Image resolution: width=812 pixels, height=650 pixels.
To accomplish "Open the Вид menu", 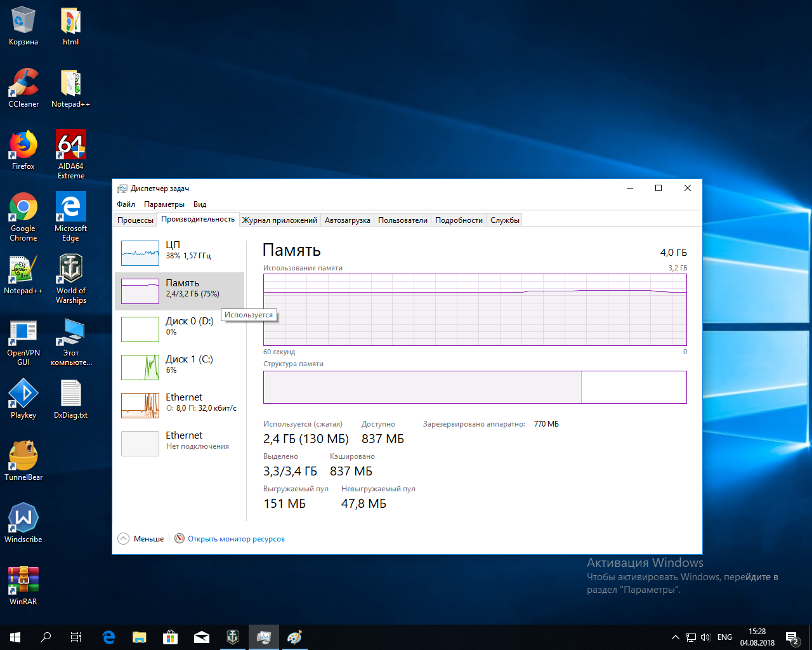I will tap(200, 204).
